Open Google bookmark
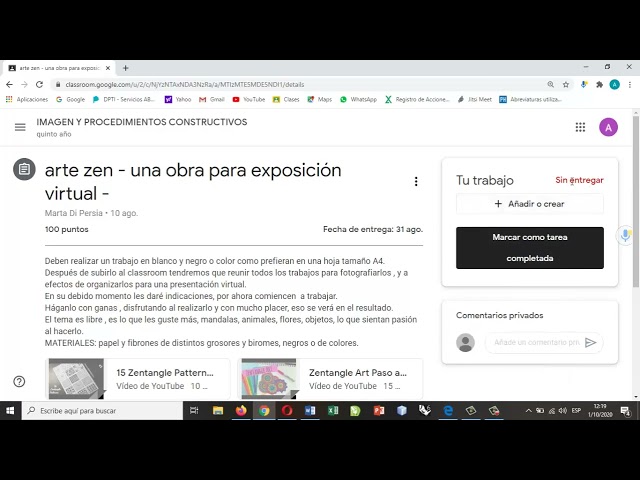The width and height of the screenshot is (640, 480). click(70, 99)
